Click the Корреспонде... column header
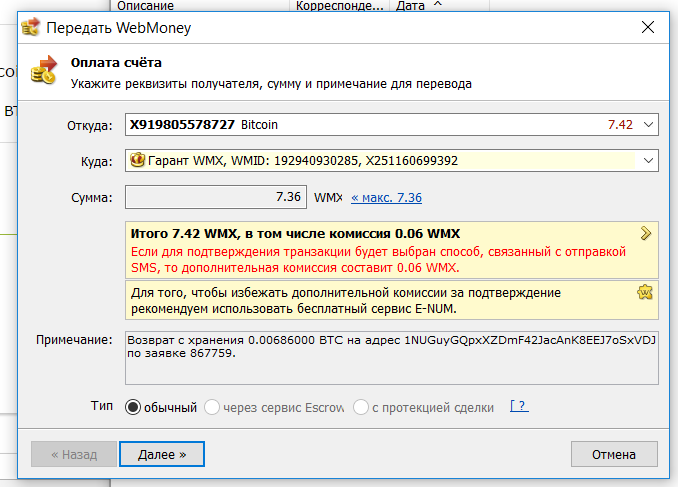 click(338, 6)
